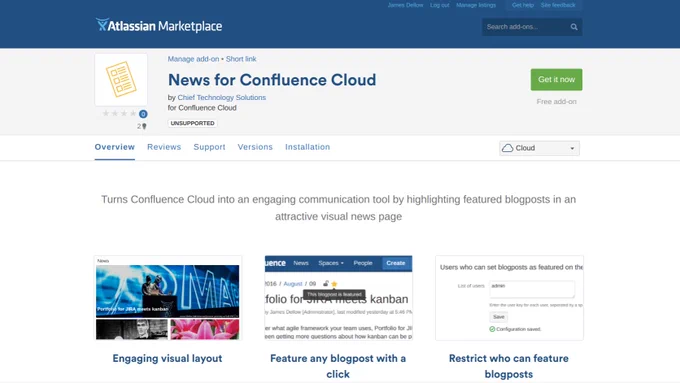This screenshot has width=680, height=383.
Task: Open Site feedback link
Action: [558, 5]
